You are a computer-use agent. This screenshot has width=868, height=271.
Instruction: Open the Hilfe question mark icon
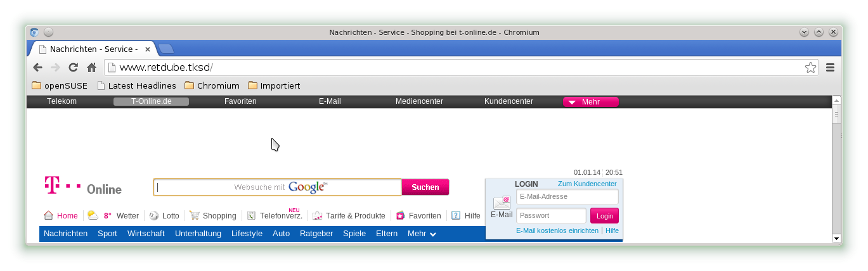(456, 216)
